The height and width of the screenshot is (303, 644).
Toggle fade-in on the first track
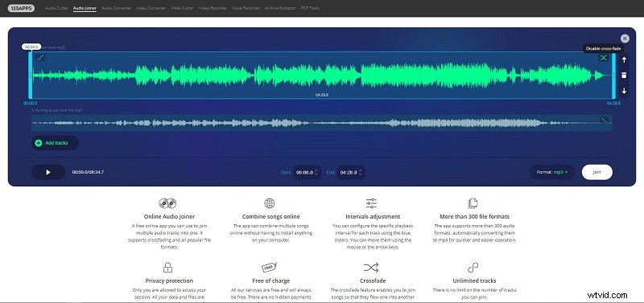pyautogui.click(x=39, y=58)
